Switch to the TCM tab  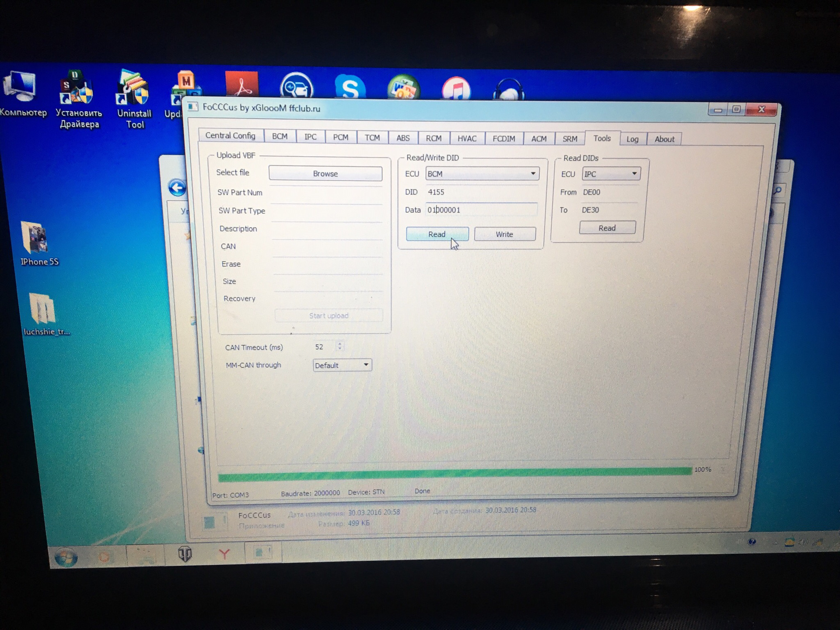[x=372, y=138]
